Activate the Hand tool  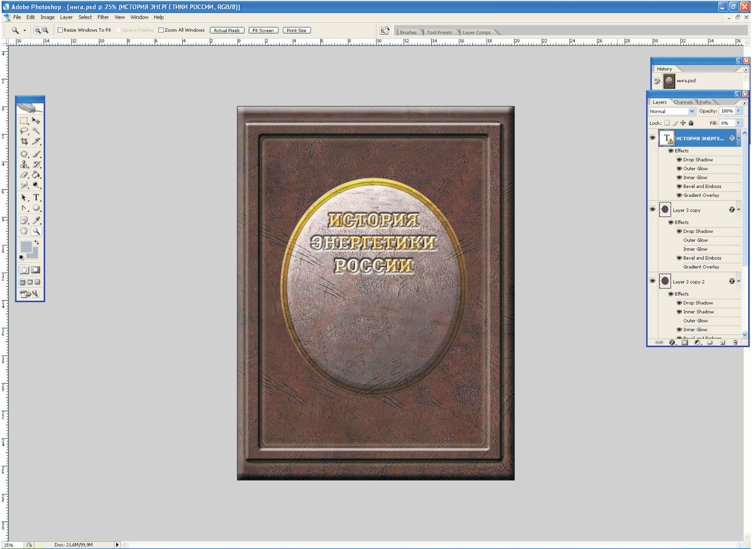[24, 231]
